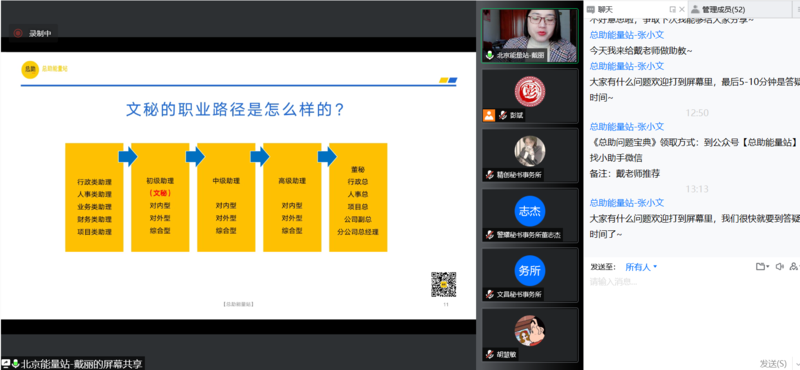Click the red recording indicator icon
The width and height of the screenshot is (800, 370).
18,33
